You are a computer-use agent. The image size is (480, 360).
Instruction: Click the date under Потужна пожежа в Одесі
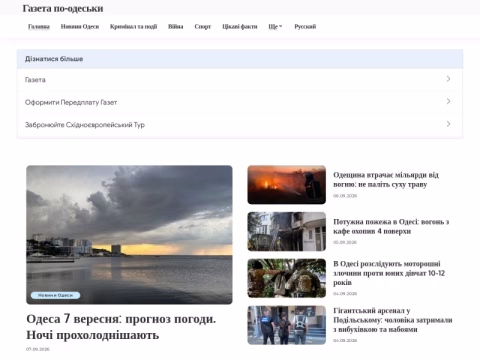click(x=345, y=242)
